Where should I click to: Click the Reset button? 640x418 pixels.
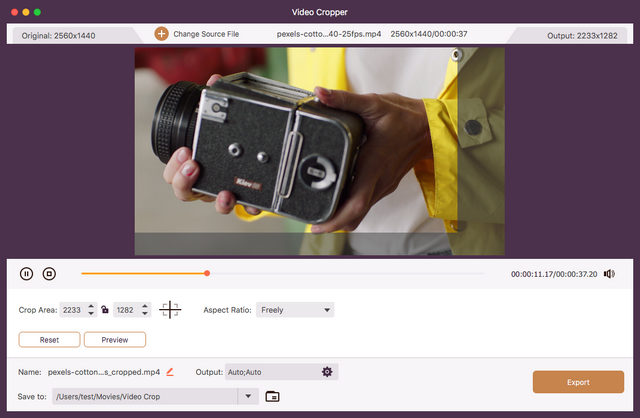[x=49, y=340]
